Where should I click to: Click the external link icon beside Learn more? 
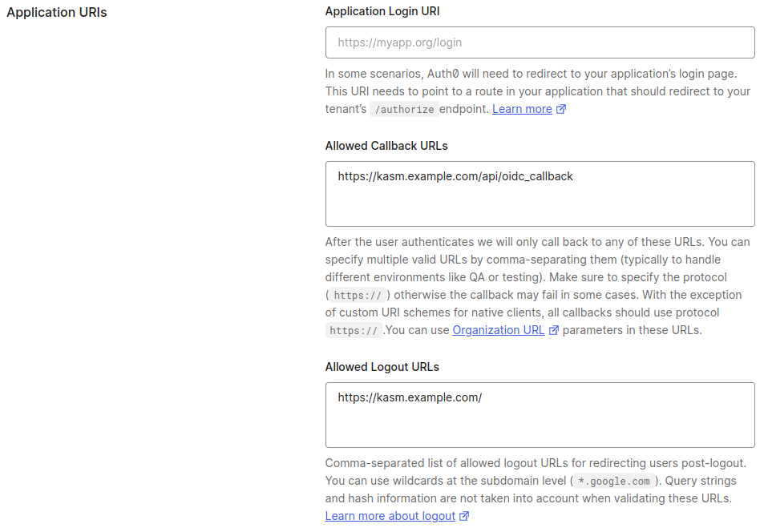[x=561, y=109]
